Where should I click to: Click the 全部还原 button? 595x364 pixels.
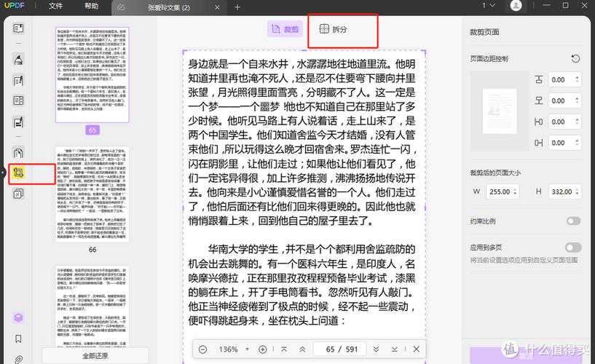(x=95, y=356)
